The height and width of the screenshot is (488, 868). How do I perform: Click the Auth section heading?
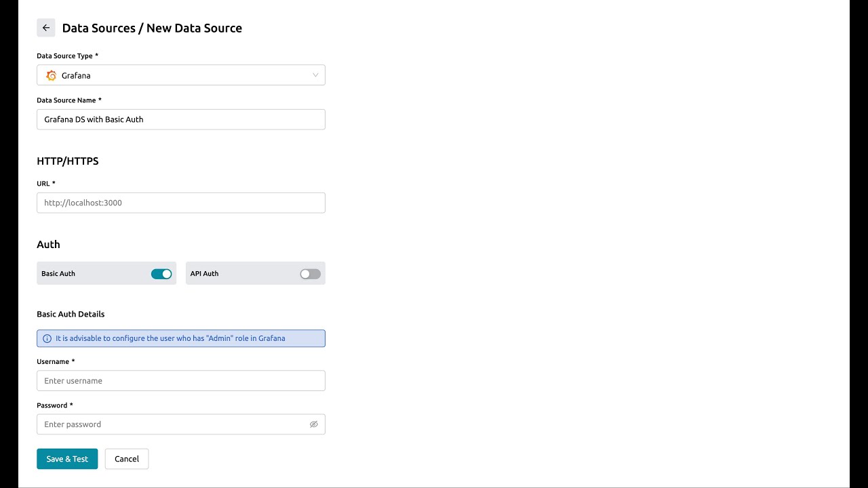48,245
